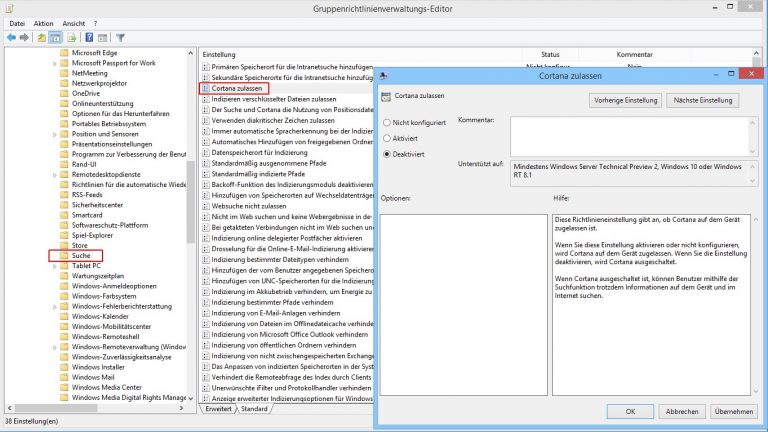The height and width of the screenshot is (432, 768).
Task: Expand the Position und Sensoren node
Action: tap(55, 134)
